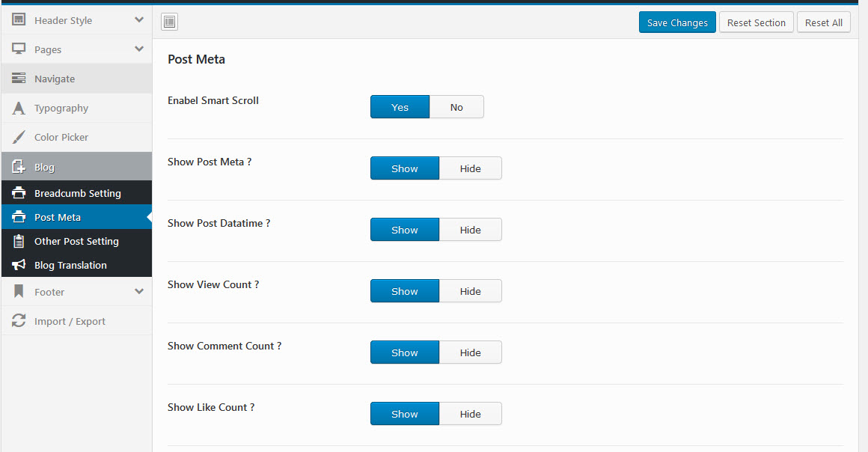Click the Header Style window icon
Viewport: 868px width, 452px height.
(19, 20)
